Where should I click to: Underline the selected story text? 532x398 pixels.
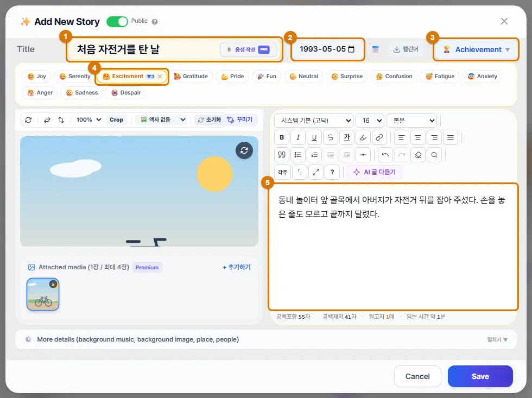tap(314, 137)
